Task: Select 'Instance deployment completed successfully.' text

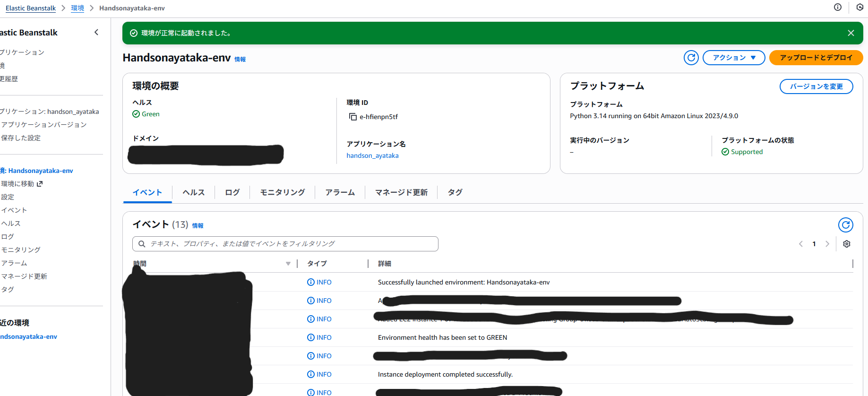Action: coord(445,374)
